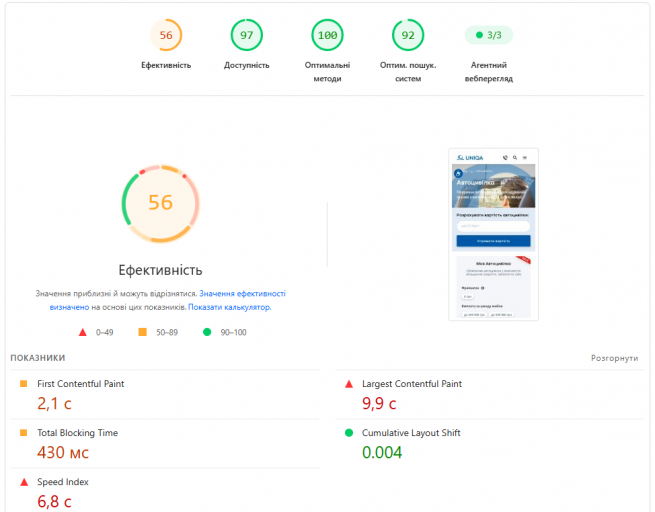Click the First Contentful Paint label
Viewport: 655px width, 512px height.
tap(81, 384)
